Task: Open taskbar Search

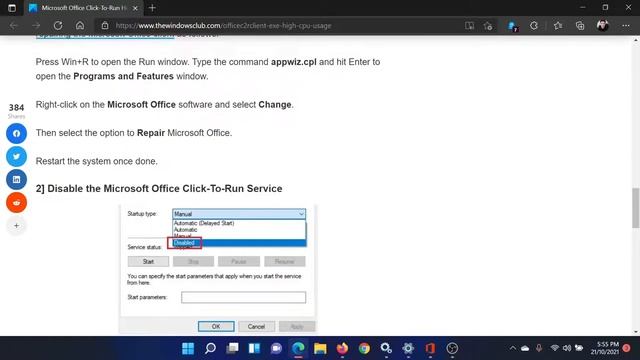Action: point(210,348)
